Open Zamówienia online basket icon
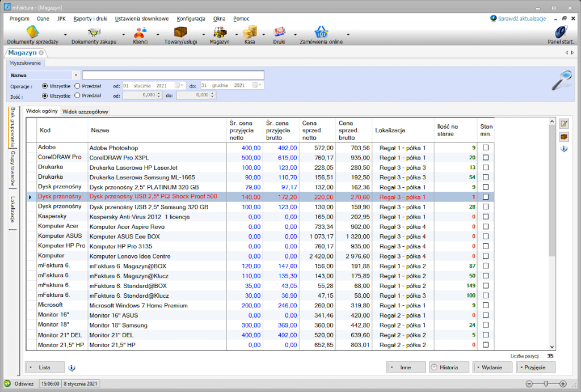This screenshot has height=392, width=581. click(x=321, y=32)
